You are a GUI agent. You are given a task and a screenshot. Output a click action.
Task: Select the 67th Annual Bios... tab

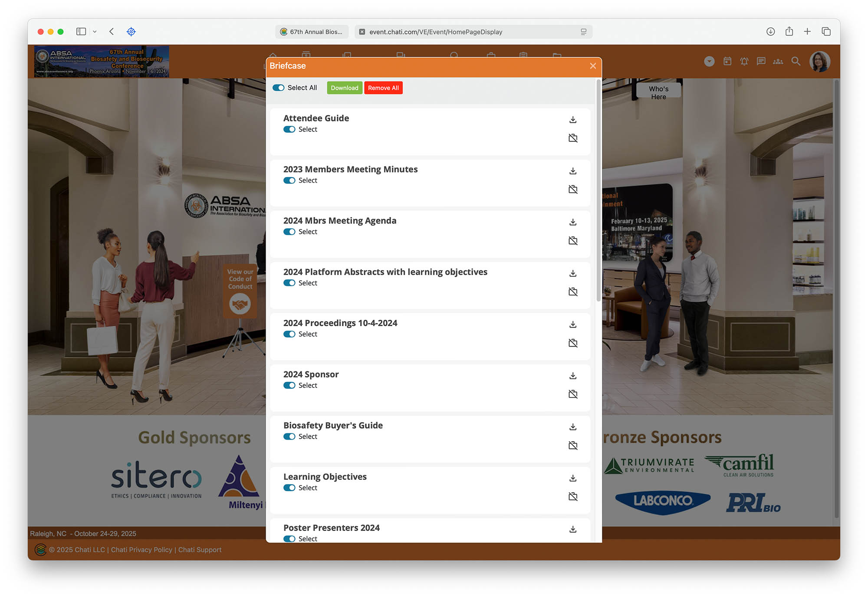pos(312,32)
